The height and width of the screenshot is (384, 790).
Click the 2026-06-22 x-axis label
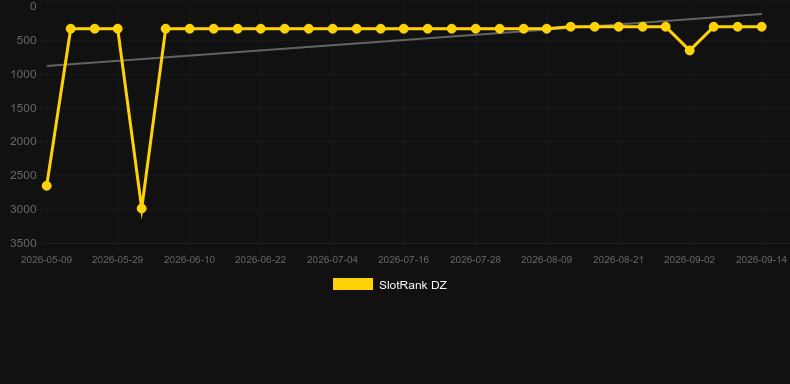click(260, 260)
